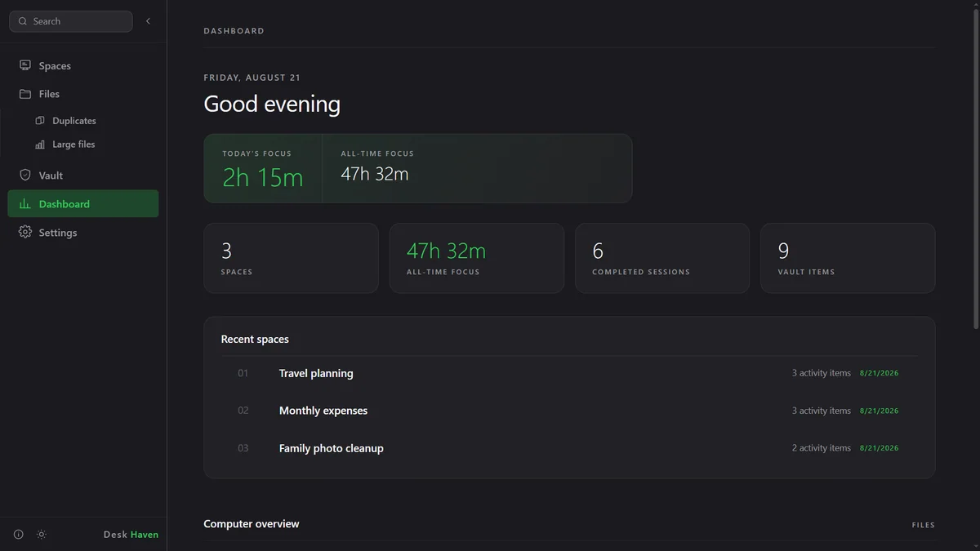Click the "01" row number
This screenshot has width=980, height=551.
click(x=243, y=373)
